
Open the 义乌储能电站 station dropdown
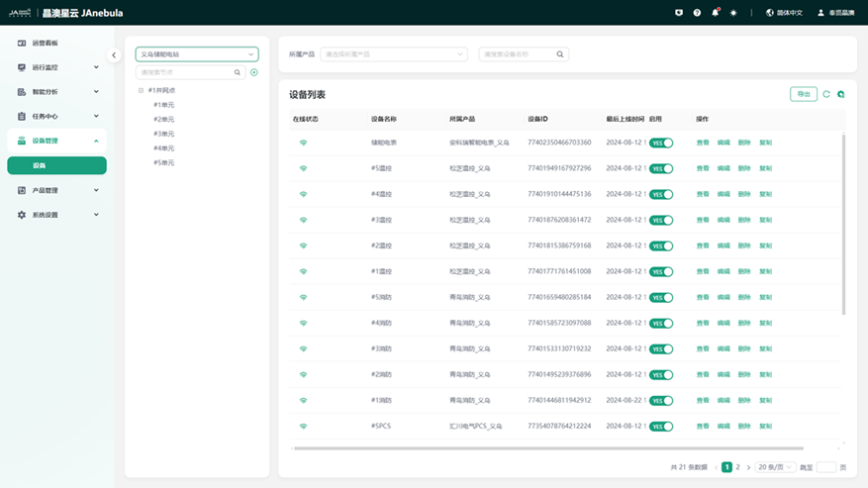pyautogui.click(x=196, y=54)
